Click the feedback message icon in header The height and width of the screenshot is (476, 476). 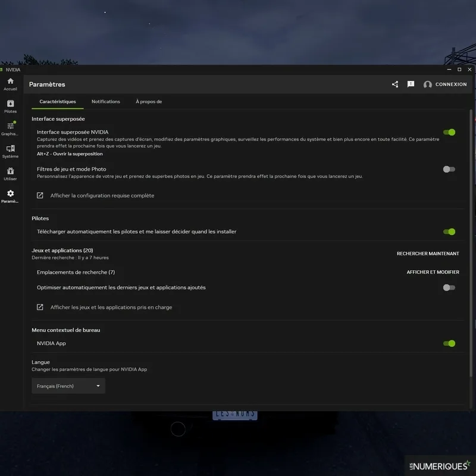[411, 84]
